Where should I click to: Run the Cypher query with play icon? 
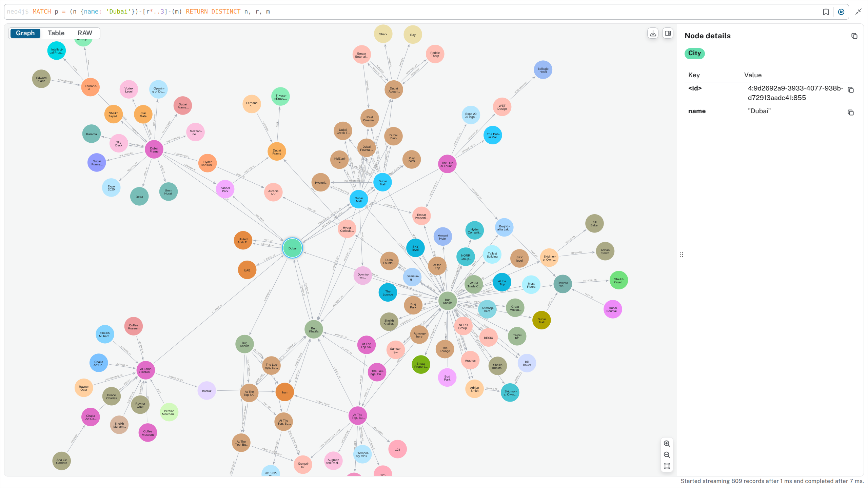coord(841,12)
